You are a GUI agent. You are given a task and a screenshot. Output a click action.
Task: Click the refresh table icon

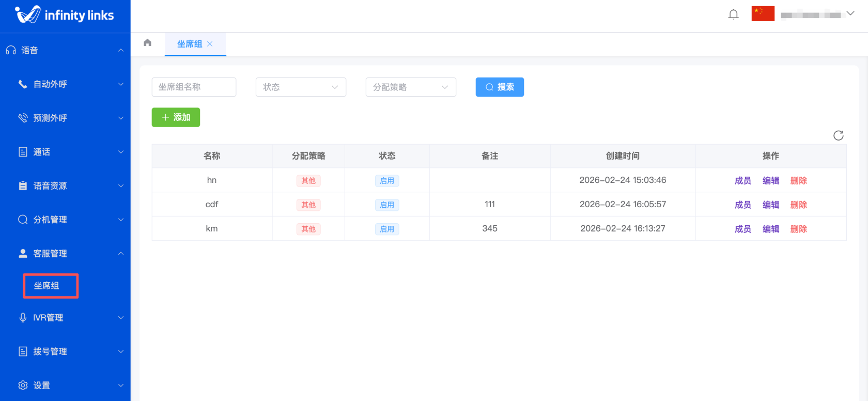tap(838, 135)
